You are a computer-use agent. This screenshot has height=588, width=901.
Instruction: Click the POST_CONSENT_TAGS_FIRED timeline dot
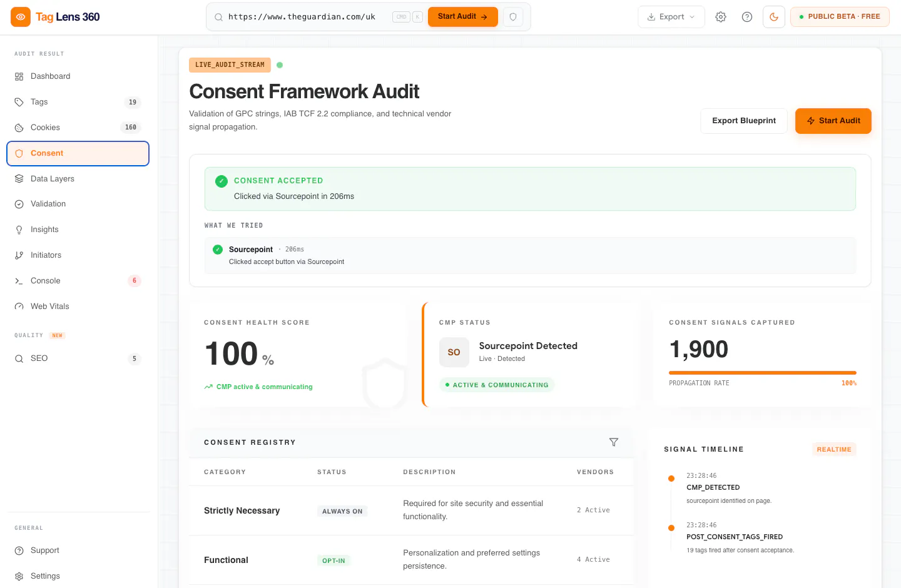(671, 528)
